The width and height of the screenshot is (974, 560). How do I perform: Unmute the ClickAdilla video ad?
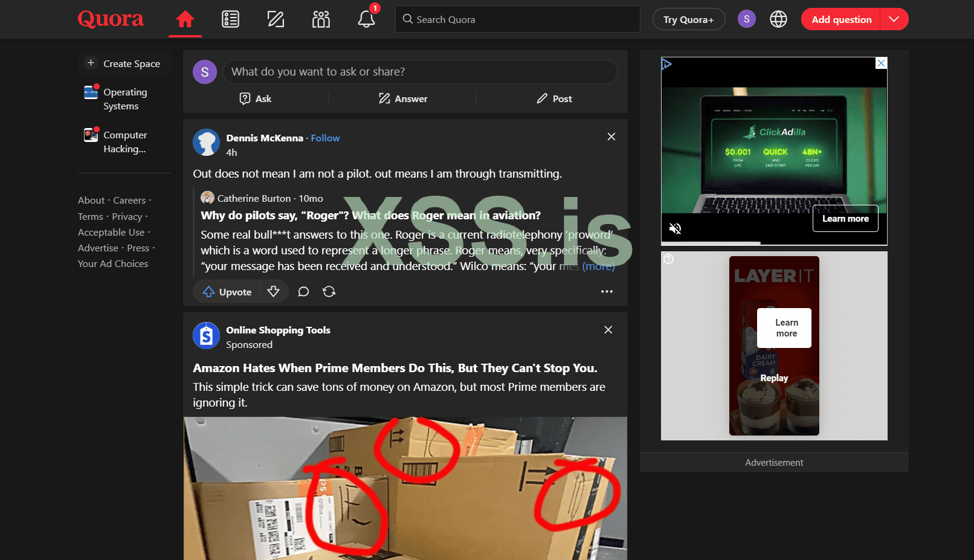pos(676,228)
